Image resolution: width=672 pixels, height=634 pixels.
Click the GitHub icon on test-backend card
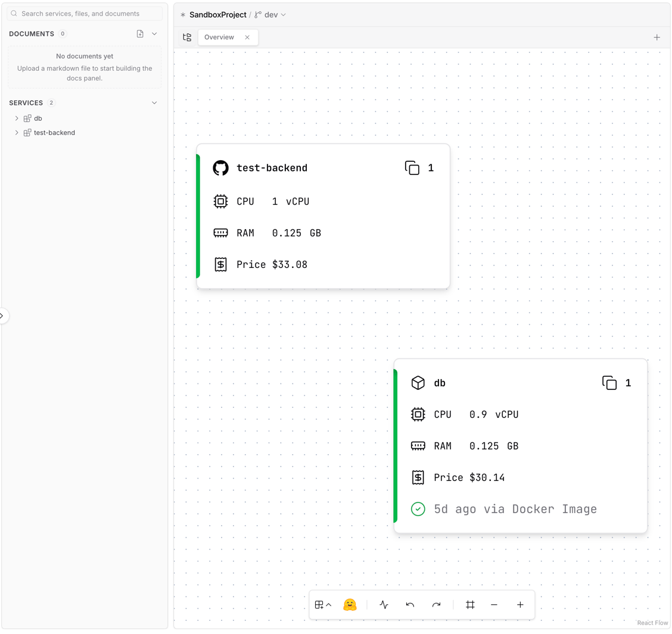click(x=220, y=168)
